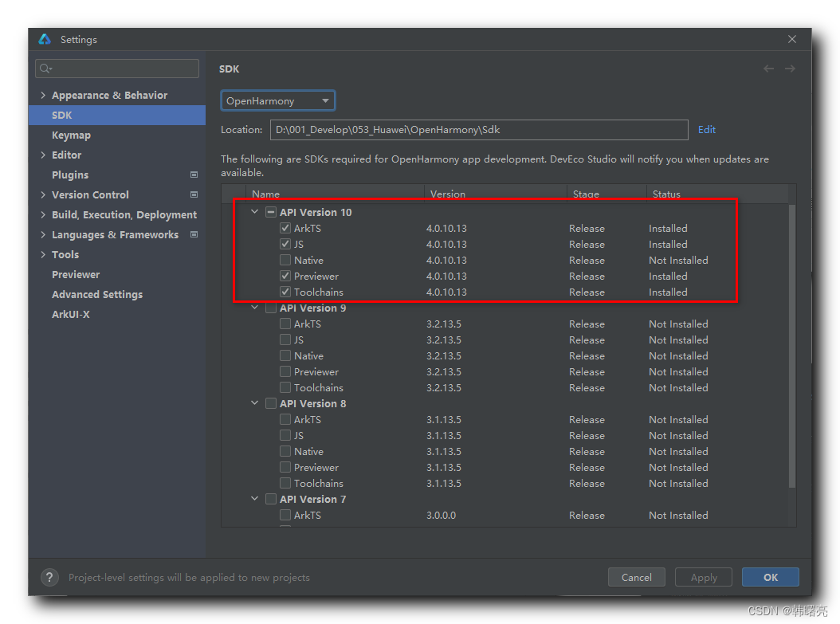The image size is (840, 624).
Task: Click the Languages & Frameworks project-level icon
Action: click(x=194, y=234)
